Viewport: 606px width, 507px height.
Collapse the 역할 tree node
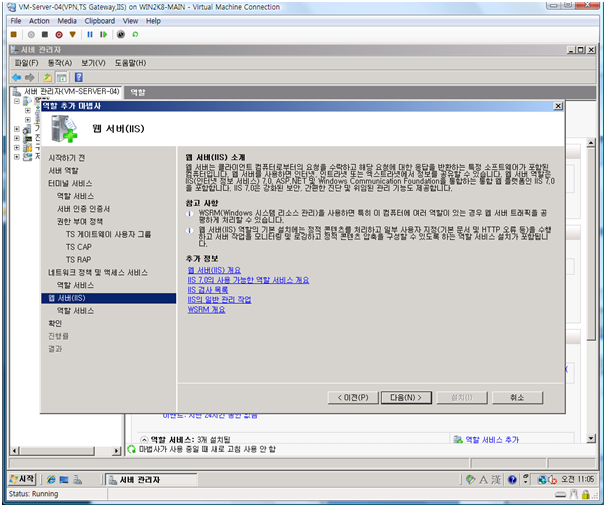click(x=17, y=101)
